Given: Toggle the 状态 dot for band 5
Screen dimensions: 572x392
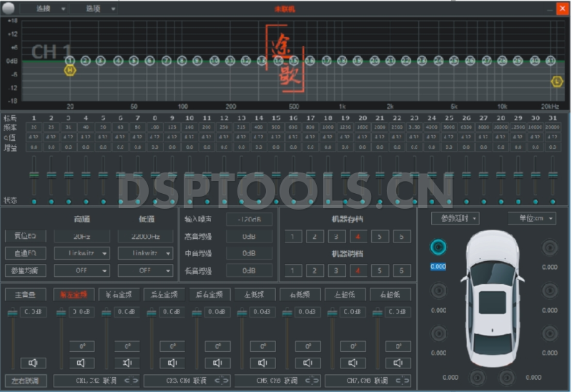Looking at the screenshot, I should point(103,202).
